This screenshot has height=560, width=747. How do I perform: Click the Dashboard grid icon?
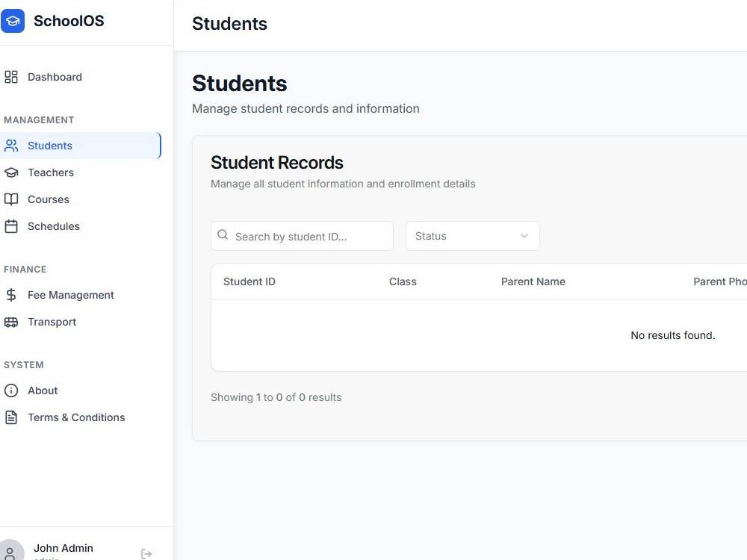pyautogui.click(x=11, y=77)
